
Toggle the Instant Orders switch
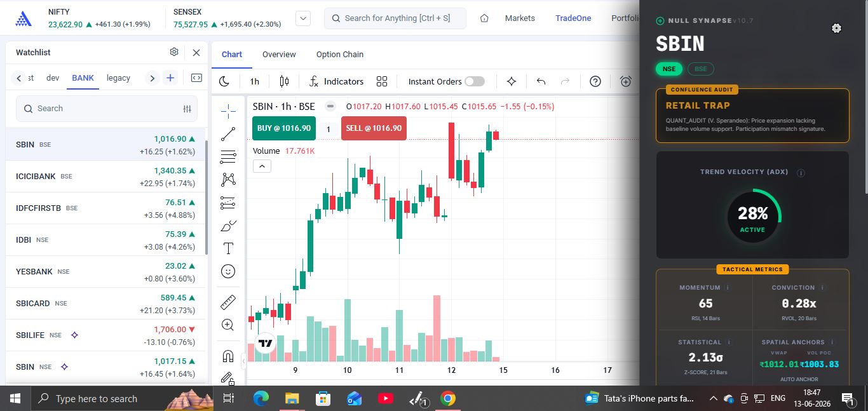click(x=474, y=81)
